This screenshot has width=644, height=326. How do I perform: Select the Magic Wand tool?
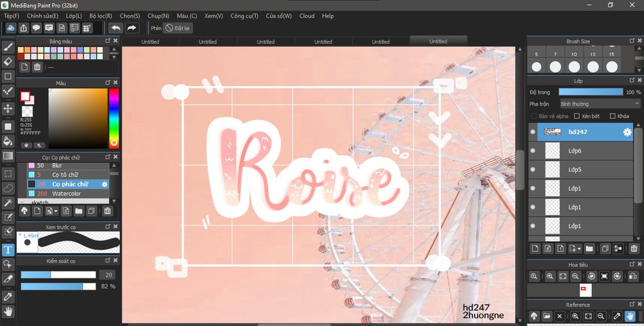pyautogui.click(x=8, y=202)
